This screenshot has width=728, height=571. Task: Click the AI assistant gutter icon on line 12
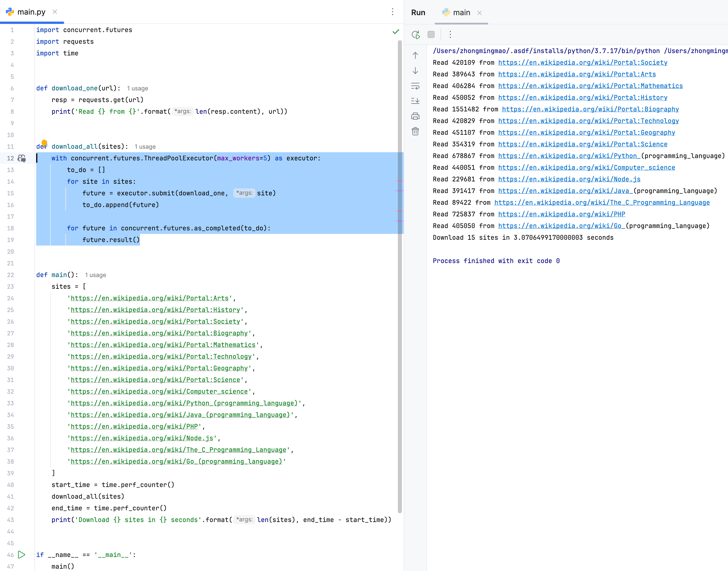(22, 158)
